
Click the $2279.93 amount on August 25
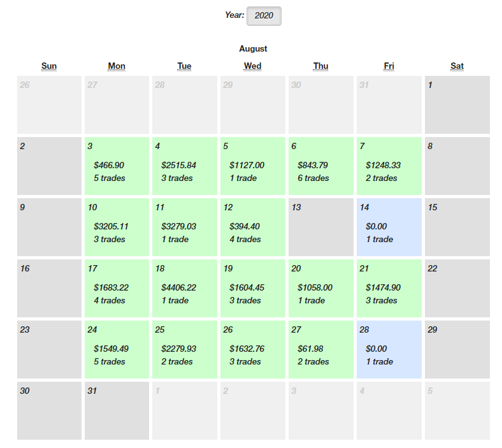click(x=179, y=349)
